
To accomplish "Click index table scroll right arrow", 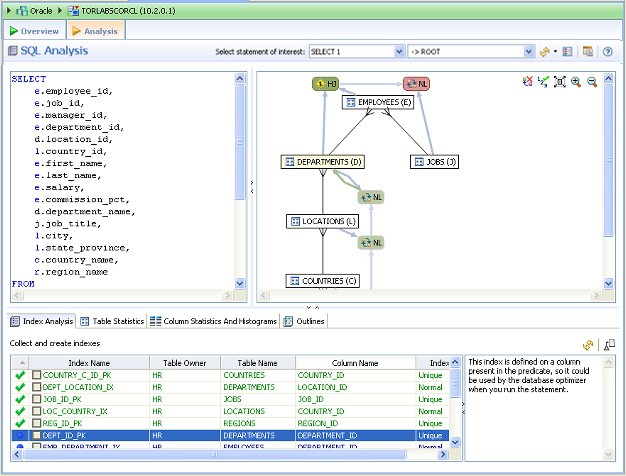I will coord(443,454).
